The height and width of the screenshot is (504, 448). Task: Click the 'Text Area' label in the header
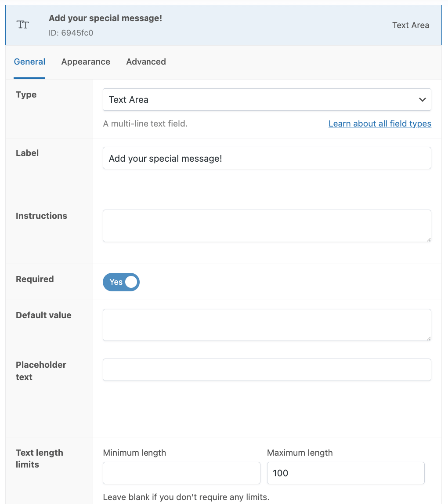coord(410,25)
